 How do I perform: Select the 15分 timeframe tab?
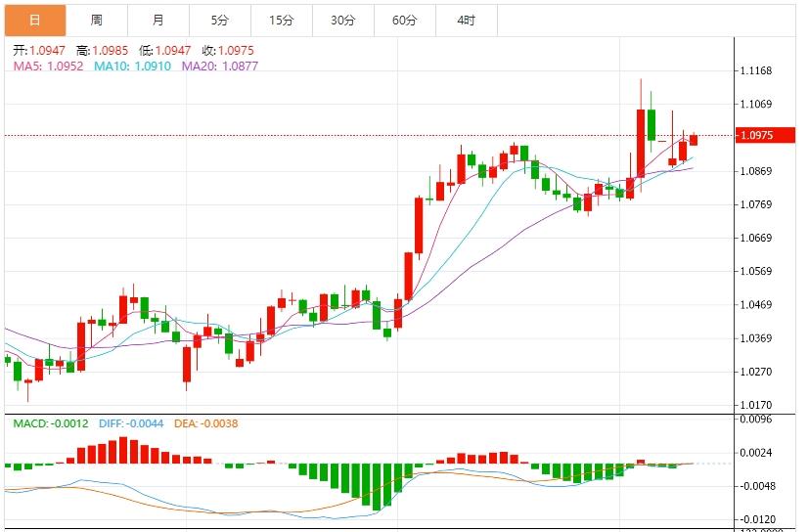tap(282, 20)
